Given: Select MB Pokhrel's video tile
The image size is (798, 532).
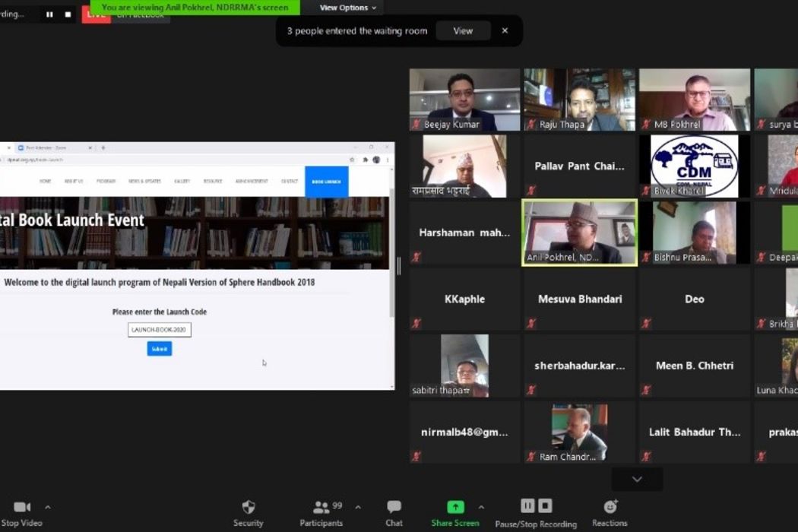Looking at the screenshot, I should point(695,100).
